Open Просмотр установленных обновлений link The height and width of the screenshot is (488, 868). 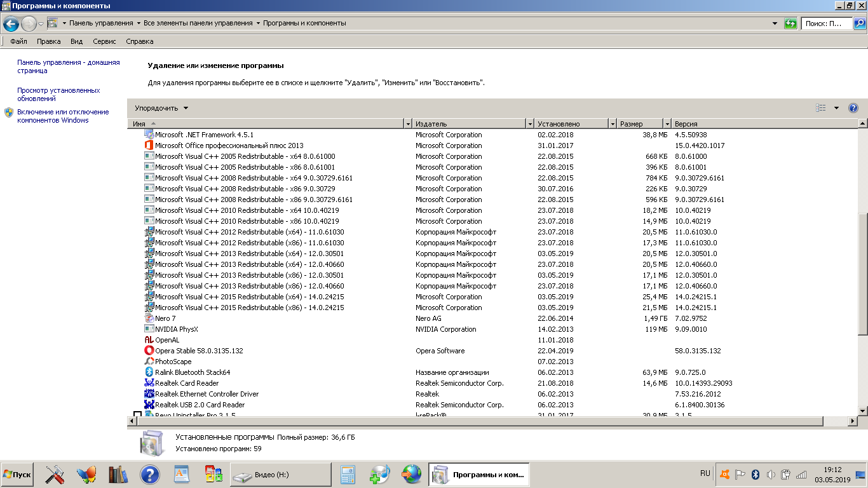point(58,95)
